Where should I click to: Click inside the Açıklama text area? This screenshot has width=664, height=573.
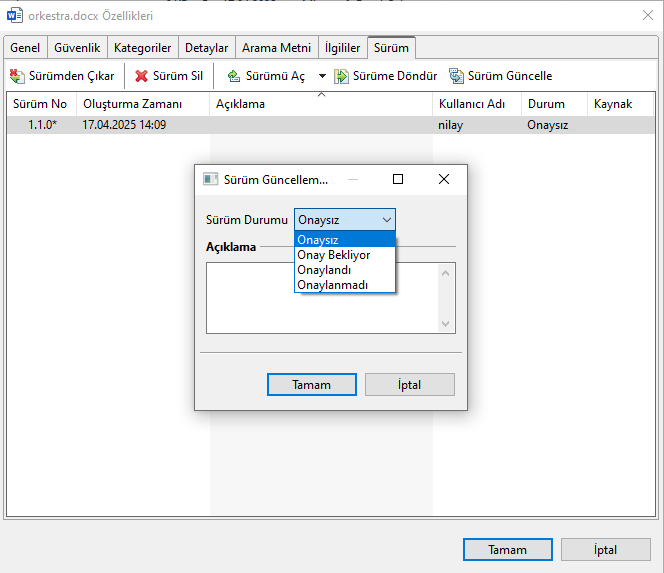pyautogui.click(x=322, y=297)
